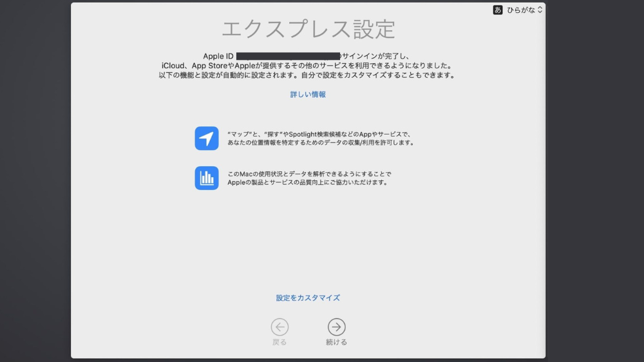Screen dimensions: 644x362
Task: Click the あ input source icon
Action: 497,10
